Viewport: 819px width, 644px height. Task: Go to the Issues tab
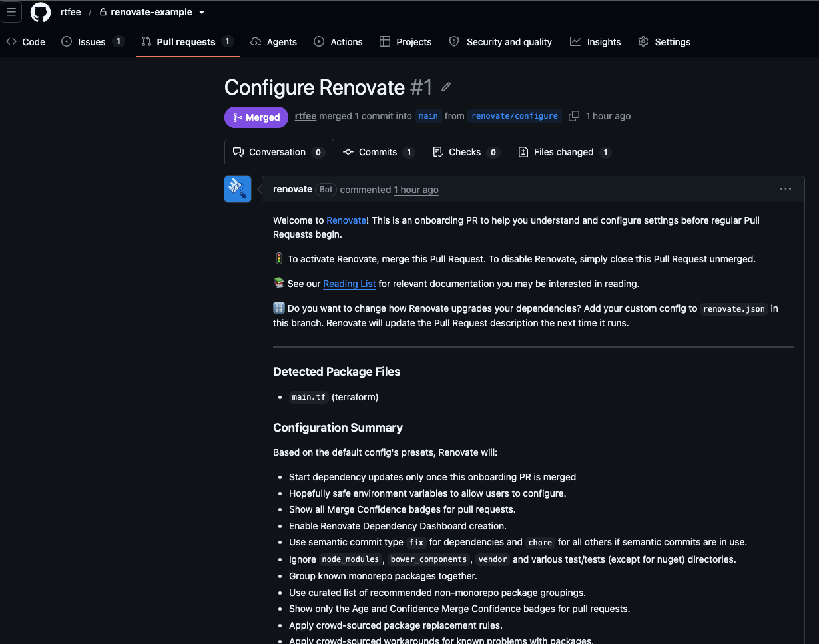tap(93, 42)
